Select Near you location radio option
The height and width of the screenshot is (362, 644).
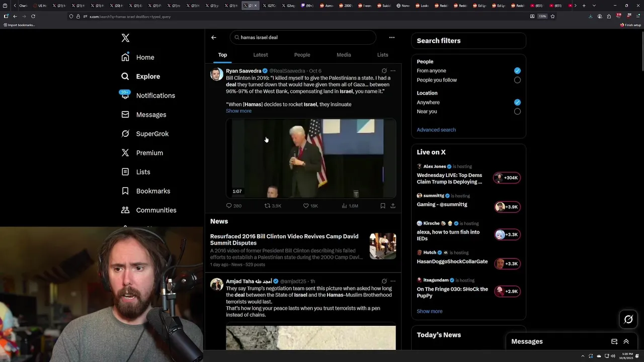pyautogui.click(x=517, y=112)
